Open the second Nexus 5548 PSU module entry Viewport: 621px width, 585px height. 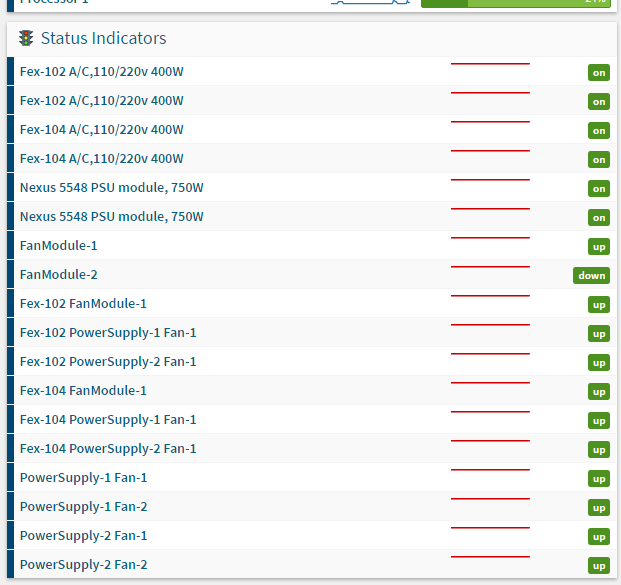pyautogui.click(x=112, y=217)
